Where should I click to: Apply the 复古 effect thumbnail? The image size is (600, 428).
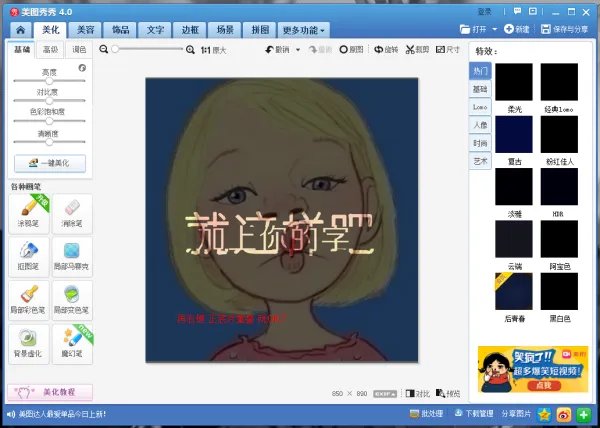tap(514, 134)
